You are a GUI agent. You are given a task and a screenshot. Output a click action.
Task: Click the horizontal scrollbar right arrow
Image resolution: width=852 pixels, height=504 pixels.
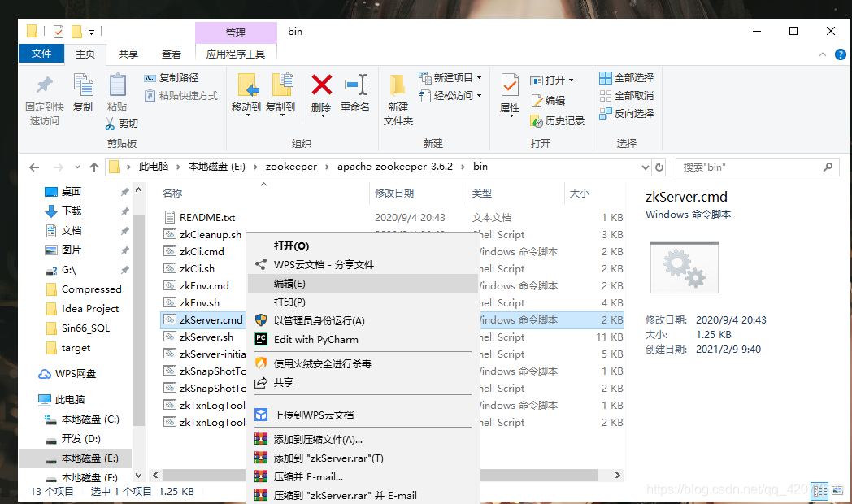[617, 476]
